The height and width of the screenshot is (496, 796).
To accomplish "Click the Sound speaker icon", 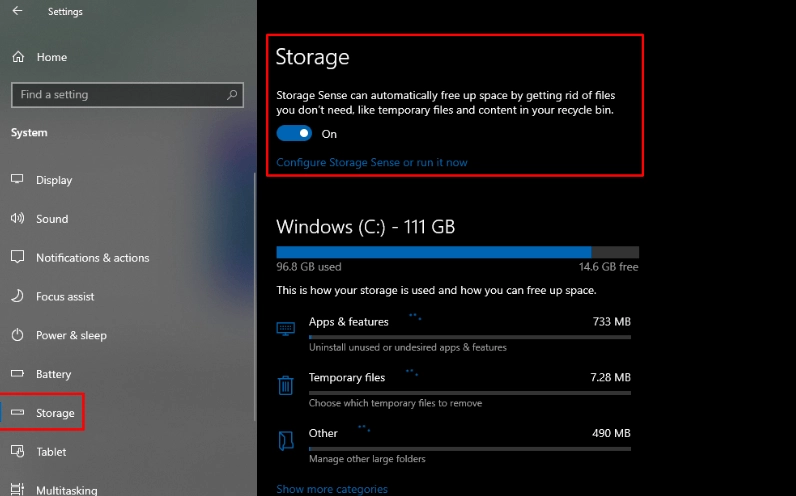I will 17,219.
